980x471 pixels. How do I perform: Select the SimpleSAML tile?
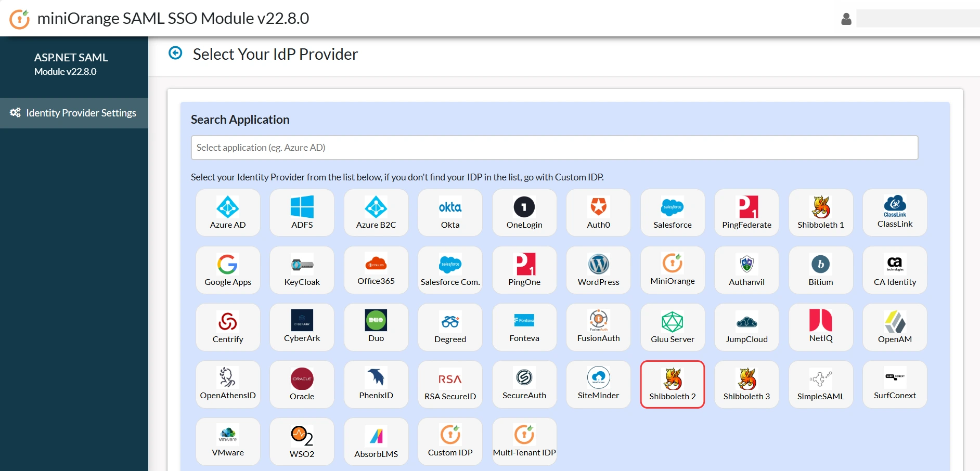tap(821, 384)
